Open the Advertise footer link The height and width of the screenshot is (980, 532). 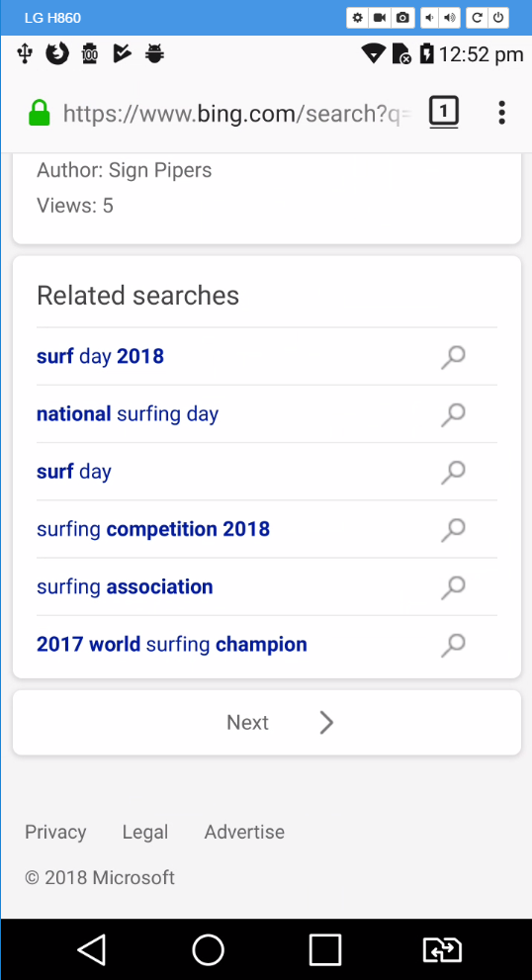(244, 832)
